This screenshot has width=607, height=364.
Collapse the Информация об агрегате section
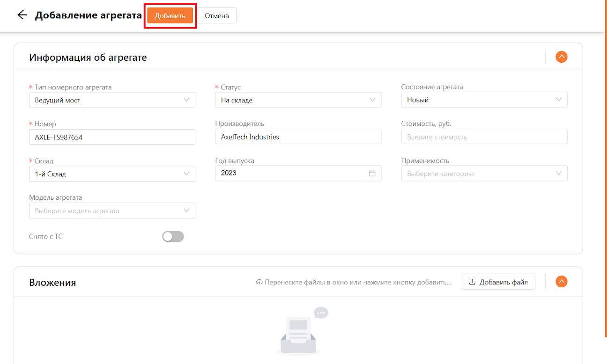click(561, 57)
